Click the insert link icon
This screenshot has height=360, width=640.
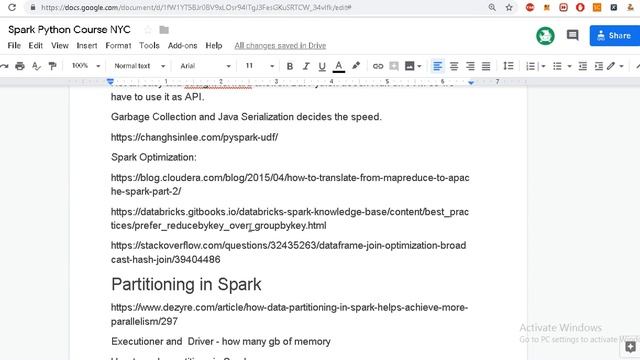[x=378, y=66]
